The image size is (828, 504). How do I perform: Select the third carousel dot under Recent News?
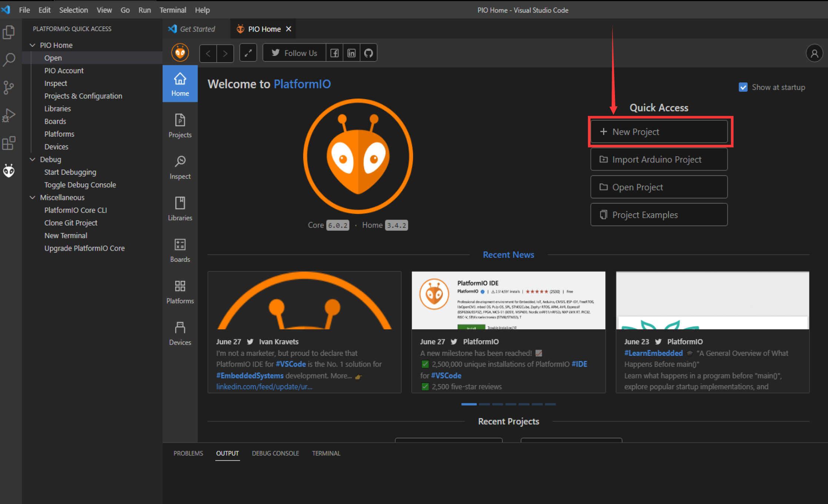pyautogui.click(x=498, y=404)
